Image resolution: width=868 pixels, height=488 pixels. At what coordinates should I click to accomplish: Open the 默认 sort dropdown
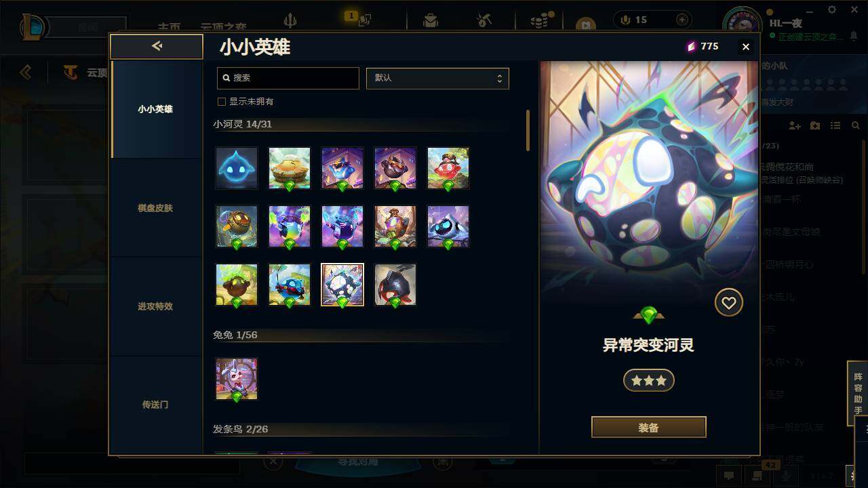coord(437,78)
